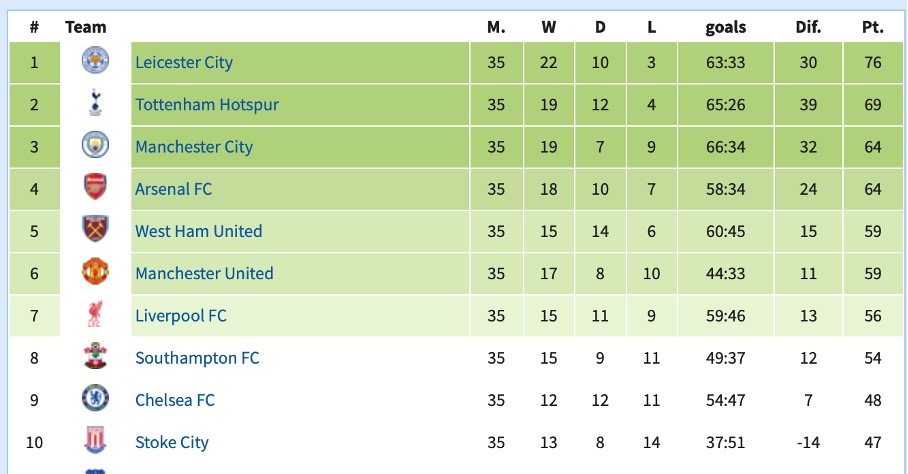Click the Leicester City club crest
Image resolution: width=908 pixels, height=474 pixels.
pyautogui.click(x=95, y=61)
